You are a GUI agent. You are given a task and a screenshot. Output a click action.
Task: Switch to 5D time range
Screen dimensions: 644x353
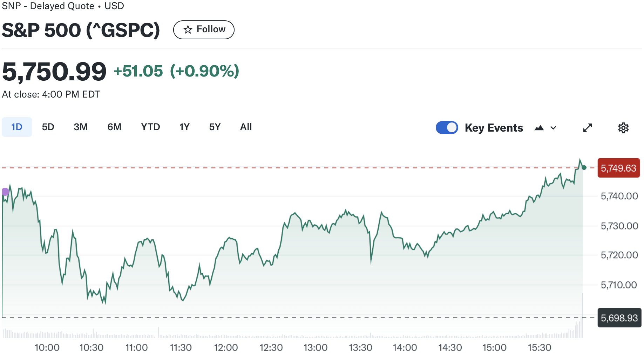pos(48,127)
